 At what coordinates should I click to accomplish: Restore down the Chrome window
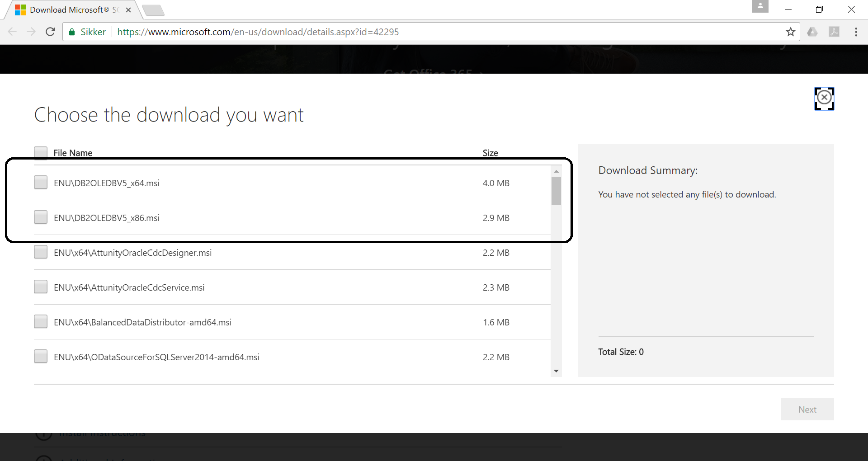pos(819,9)
